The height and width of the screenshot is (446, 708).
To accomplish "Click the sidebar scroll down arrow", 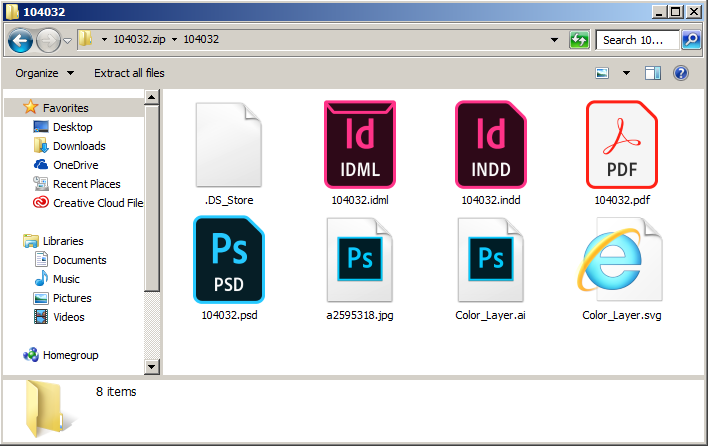I will tap(151, 367).
